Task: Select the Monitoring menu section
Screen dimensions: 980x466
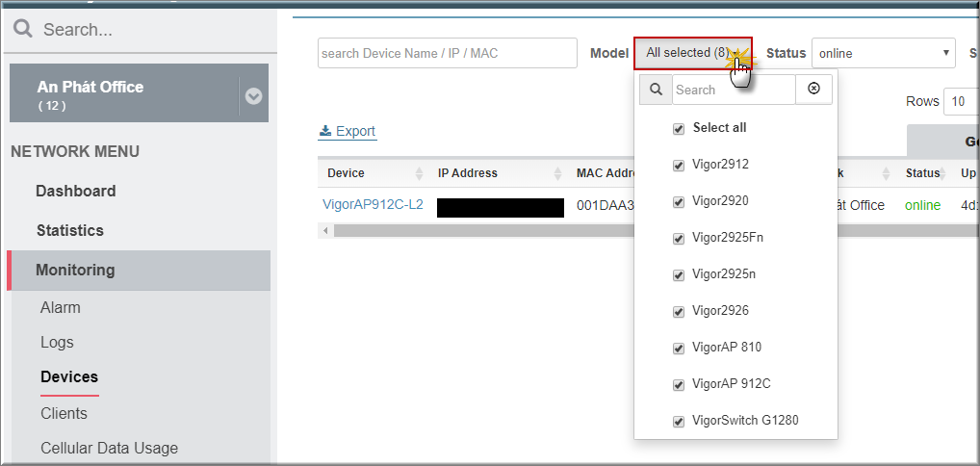Action: click(139, 271)
